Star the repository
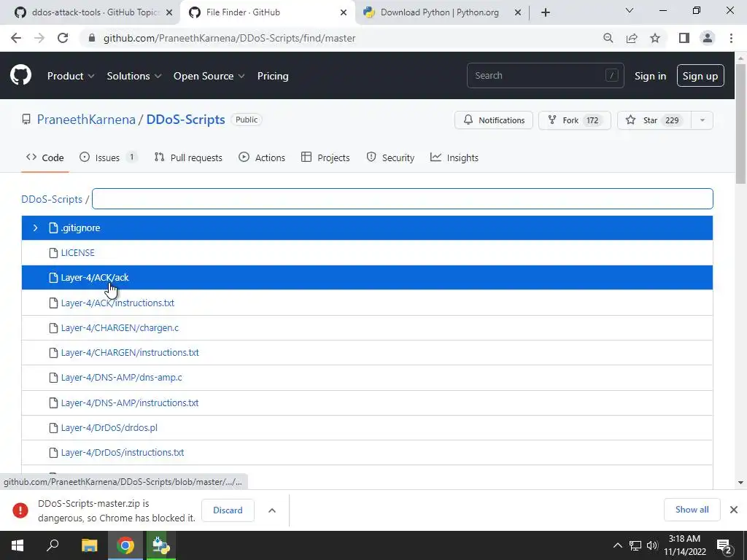 pyautogui.click(x=654, y=120)
